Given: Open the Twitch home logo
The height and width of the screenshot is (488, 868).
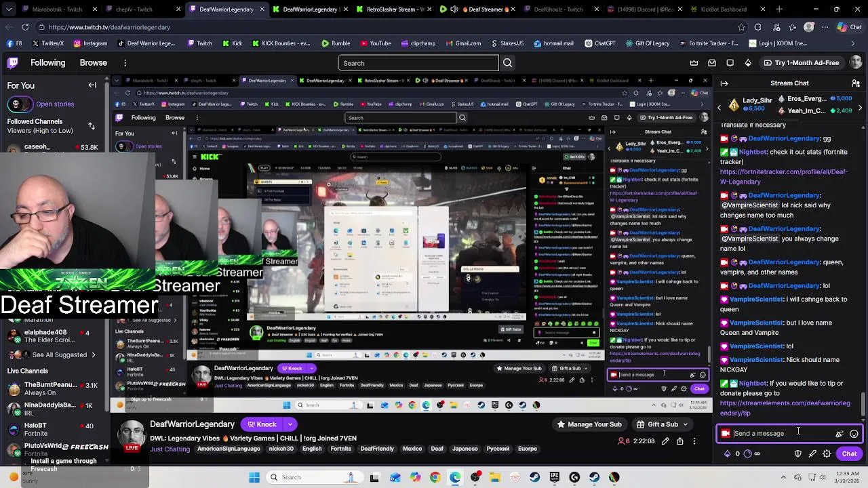Looking at the screenshot, I should [x=13, y=63].
